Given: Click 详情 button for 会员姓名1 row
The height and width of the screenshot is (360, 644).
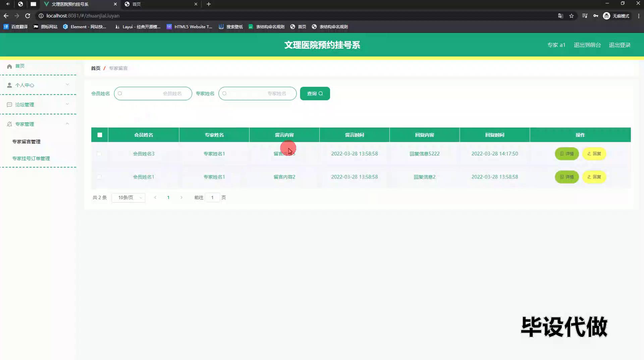Looking at the screenshot, I should (x=567, y=177).
